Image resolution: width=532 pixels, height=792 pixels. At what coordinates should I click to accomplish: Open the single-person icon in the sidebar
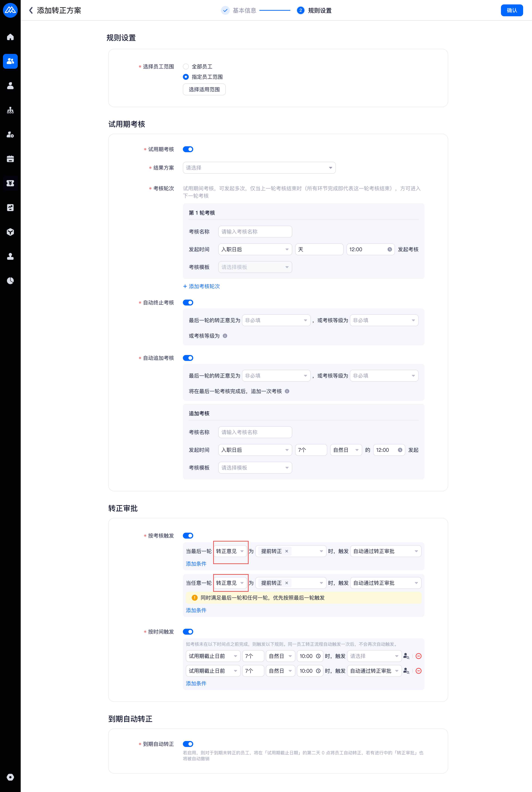click(x=10, y=86)
